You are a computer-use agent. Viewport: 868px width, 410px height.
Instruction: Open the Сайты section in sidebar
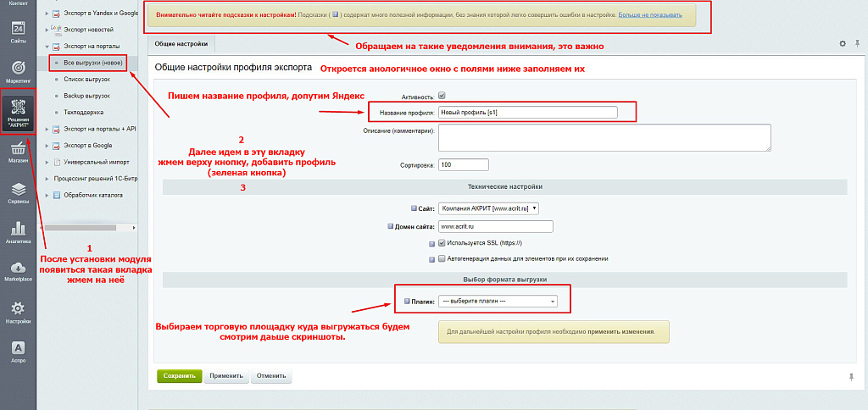point(18,31)
